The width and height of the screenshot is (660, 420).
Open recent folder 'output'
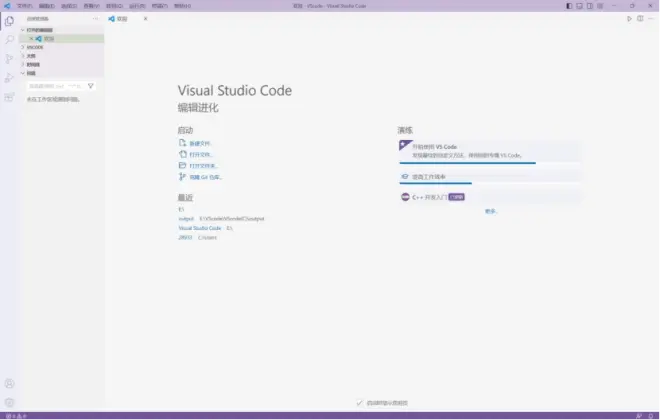[186, 218]
